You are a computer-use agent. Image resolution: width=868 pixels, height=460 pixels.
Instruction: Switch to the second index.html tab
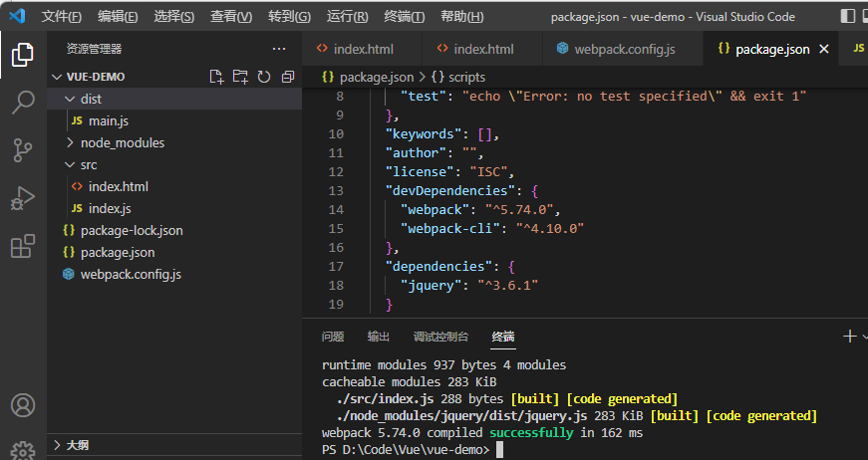[482, 49]
